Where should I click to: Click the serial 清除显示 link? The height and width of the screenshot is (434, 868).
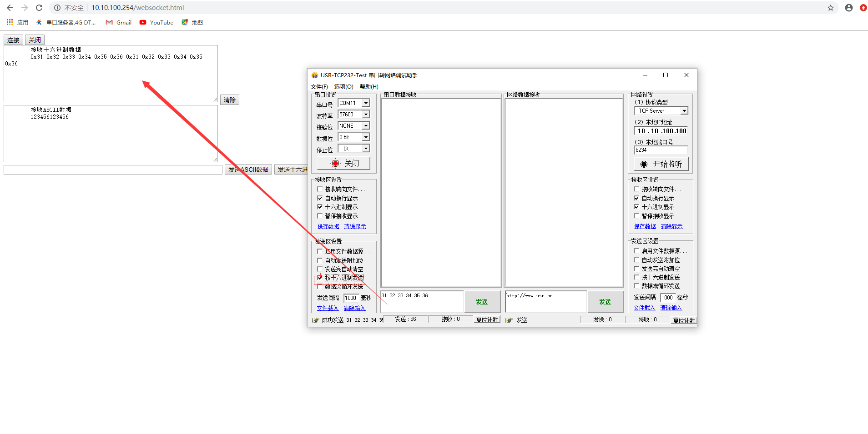click(355, 226)
